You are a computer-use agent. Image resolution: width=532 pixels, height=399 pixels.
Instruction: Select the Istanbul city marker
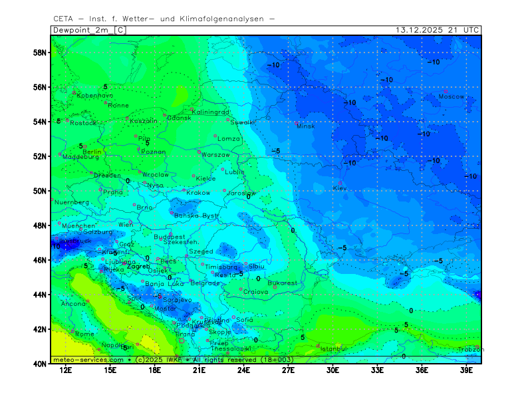(x=318, y=345)
